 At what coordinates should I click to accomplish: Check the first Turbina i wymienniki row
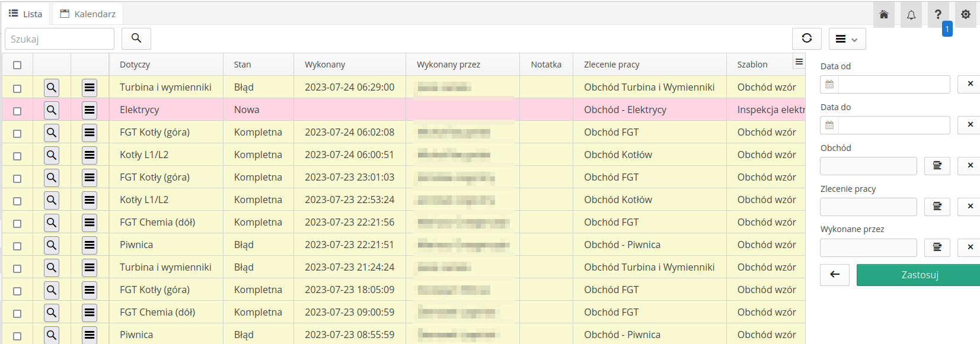click(17, 88)
